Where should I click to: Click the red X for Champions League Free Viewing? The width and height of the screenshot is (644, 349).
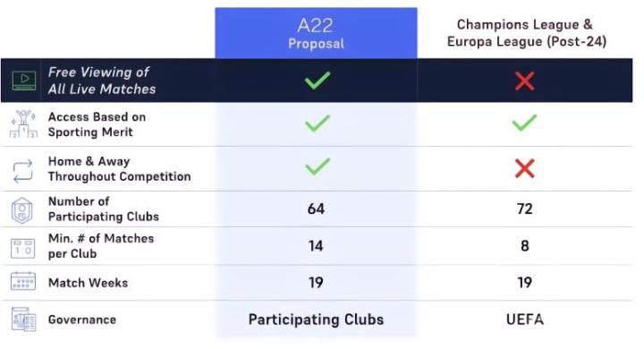pyautogui.click(x=525, y=81)
